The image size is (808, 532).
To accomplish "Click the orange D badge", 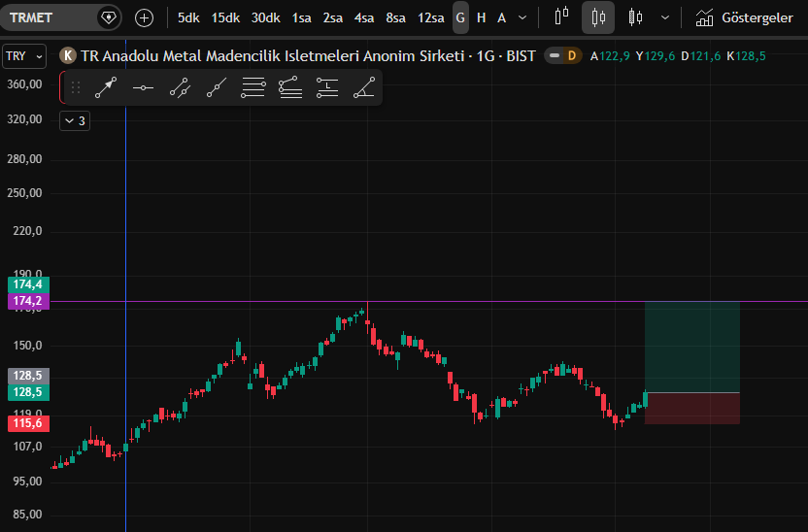I will click(x=571, y=55).
